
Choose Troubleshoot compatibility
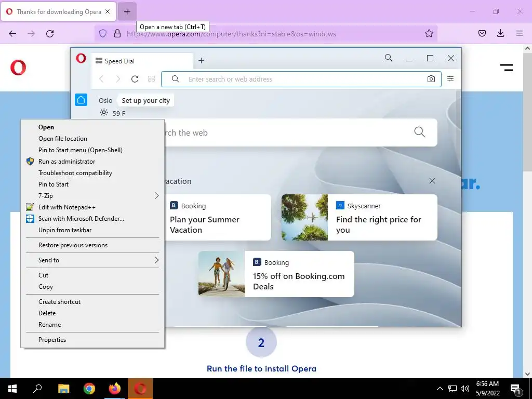point(92,173)
